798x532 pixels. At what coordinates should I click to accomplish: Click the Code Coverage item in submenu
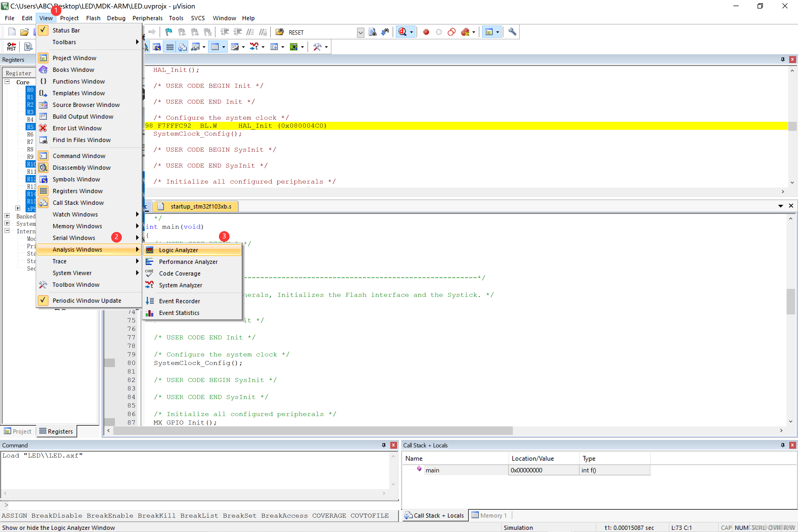(x=180, y=273)
